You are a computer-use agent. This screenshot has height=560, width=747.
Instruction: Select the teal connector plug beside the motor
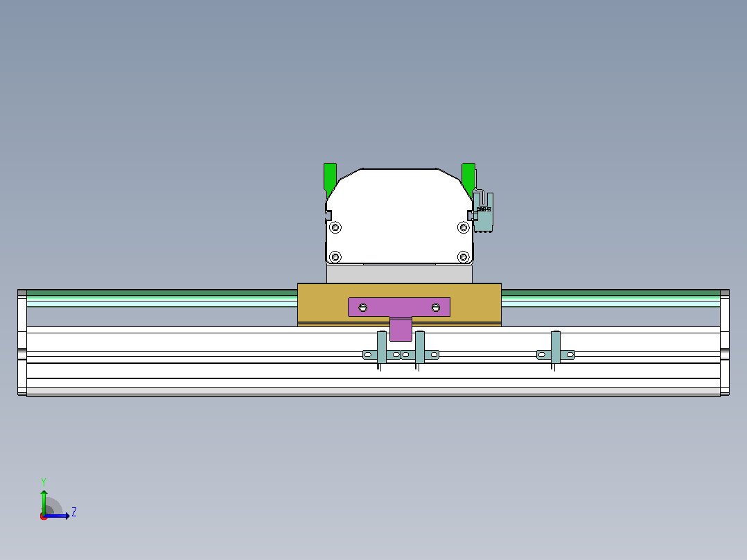(483, 211)
